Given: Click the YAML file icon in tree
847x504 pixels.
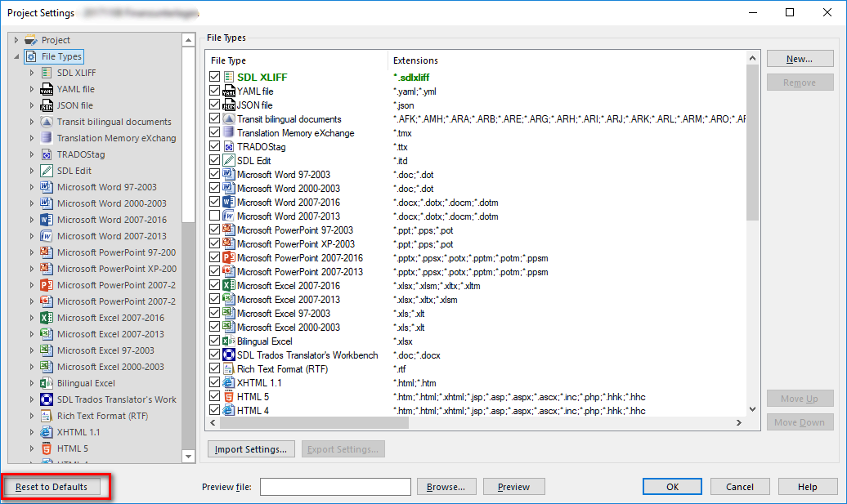Looking at the screenshot, I should [47, 88].
